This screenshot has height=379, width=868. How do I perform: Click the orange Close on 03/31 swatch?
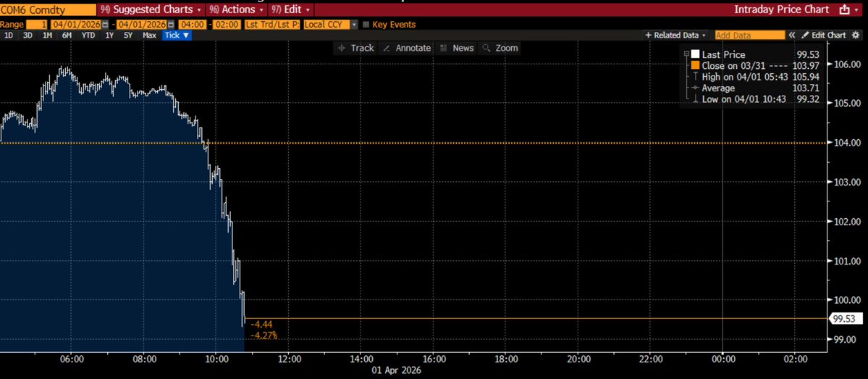point(695,65)
